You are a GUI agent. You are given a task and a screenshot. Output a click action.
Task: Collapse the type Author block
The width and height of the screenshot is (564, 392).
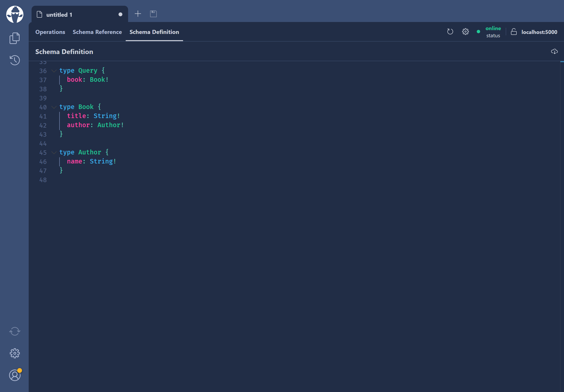click(54, 153)
